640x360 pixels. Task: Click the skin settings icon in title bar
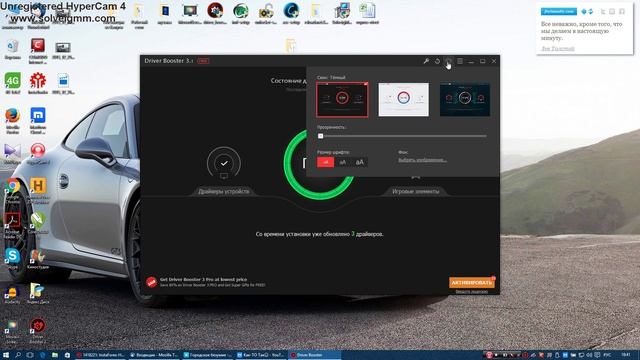(x=448, y=61)
